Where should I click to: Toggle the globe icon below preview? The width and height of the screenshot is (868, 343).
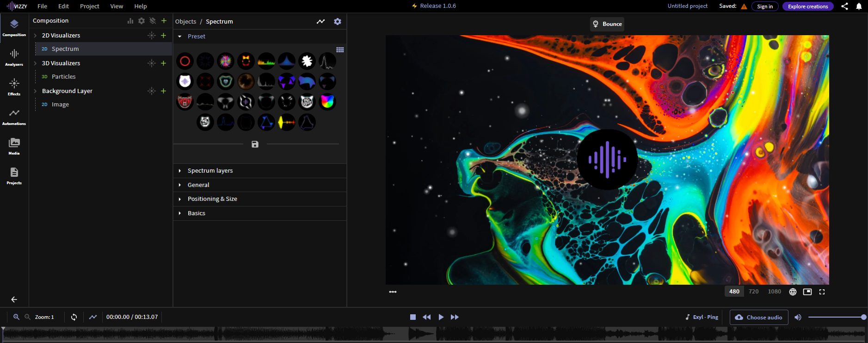[x=793, y=292]
